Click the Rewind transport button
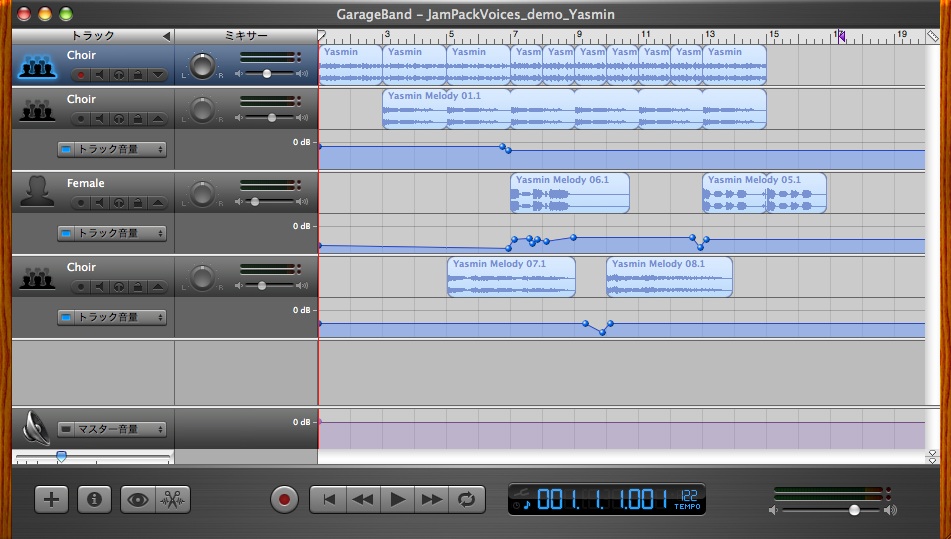The width and height of the screenshot is (951, 539). (x=363, y=500)
